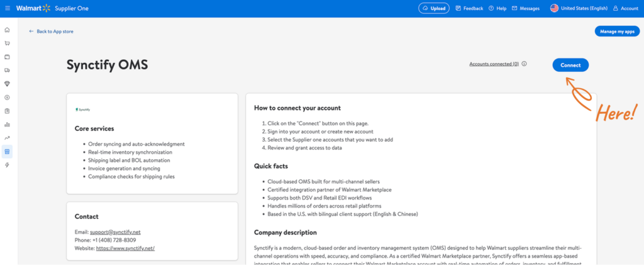Viewport: 644px width, 265px height.
Task: Click 'Supports both DSV and Retail EDI workflows'
Action: [320, 198]
